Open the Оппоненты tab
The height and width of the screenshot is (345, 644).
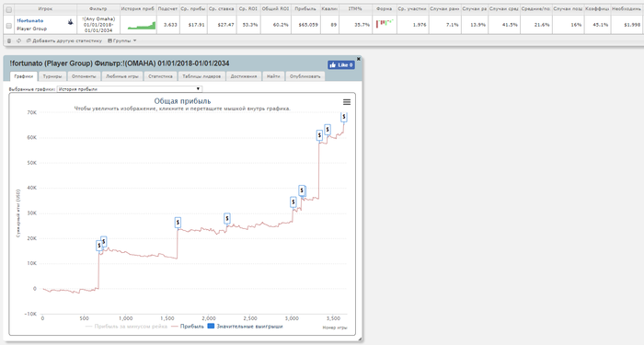tap(84, 76)
